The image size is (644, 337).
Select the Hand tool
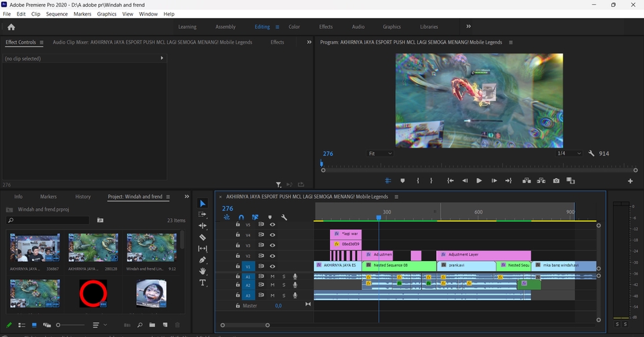(x=203, y=271)
